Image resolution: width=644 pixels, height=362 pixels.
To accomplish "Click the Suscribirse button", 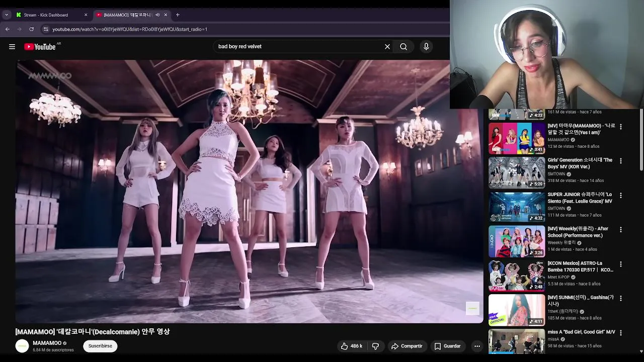I will click(x=100, y=346).
